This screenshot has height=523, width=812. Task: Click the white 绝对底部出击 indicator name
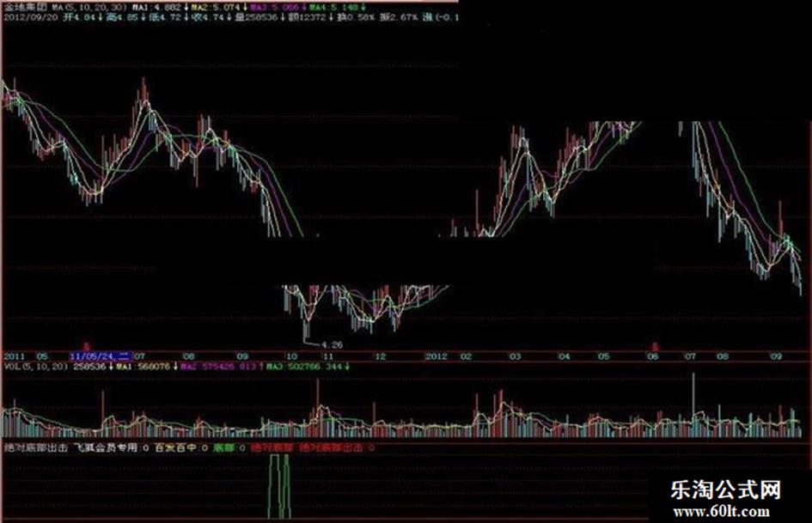36,447
